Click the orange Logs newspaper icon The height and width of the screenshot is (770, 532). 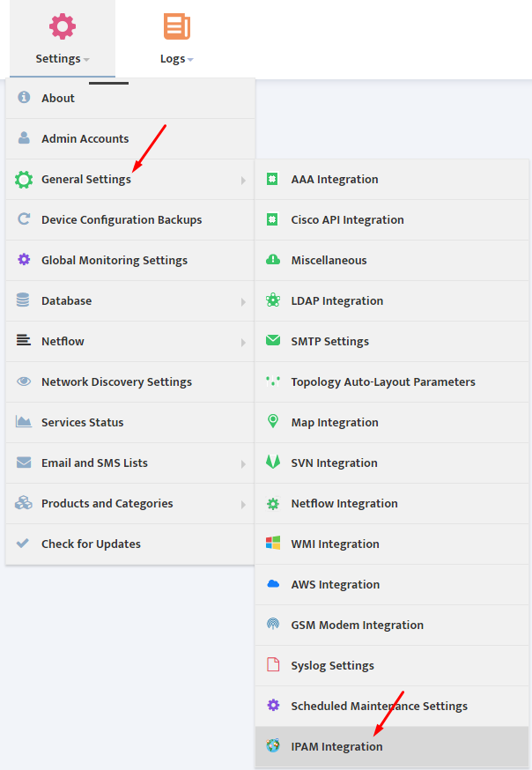coord(177,26)
